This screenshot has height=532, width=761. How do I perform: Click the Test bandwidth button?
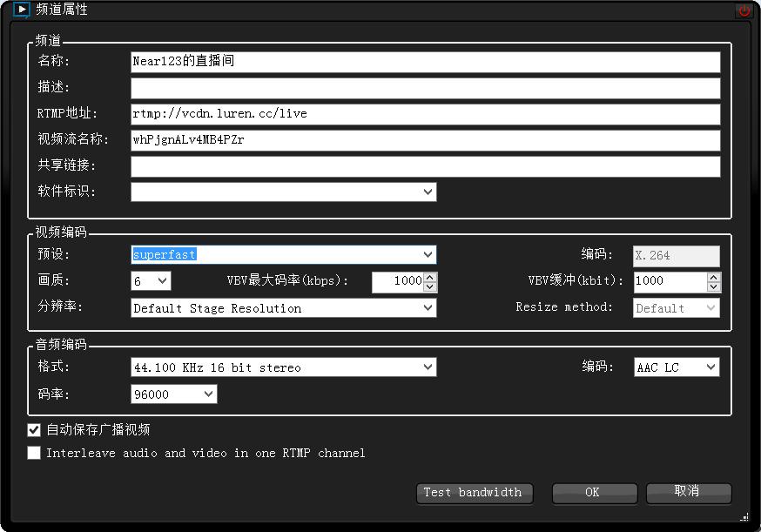pos(475,494)
